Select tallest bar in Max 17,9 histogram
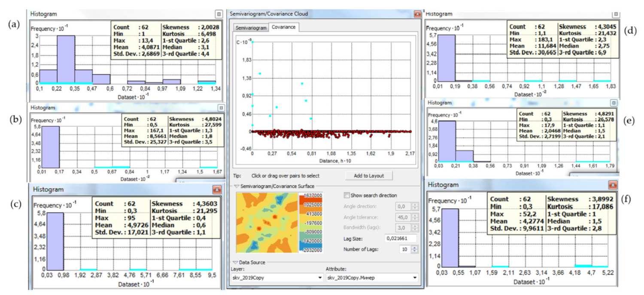The height and width of the screenshot is (295, 644). pyautogui.click(x=447, y=141)
